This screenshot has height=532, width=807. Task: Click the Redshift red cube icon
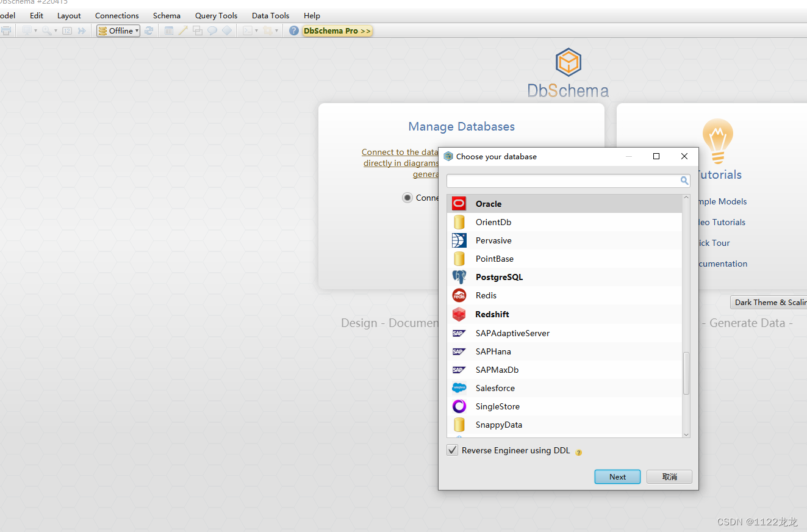[459, 314]
